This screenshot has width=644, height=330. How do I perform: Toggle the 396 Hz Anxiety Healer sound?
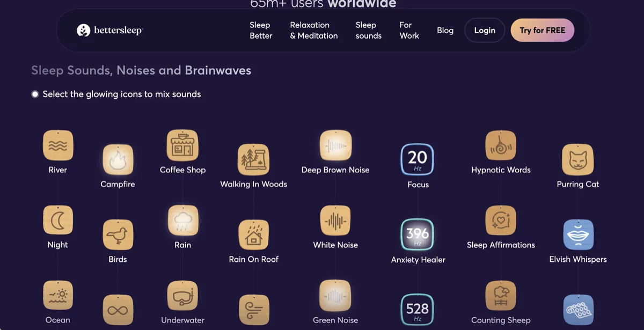pyautogui.click(x=418, y=234)
